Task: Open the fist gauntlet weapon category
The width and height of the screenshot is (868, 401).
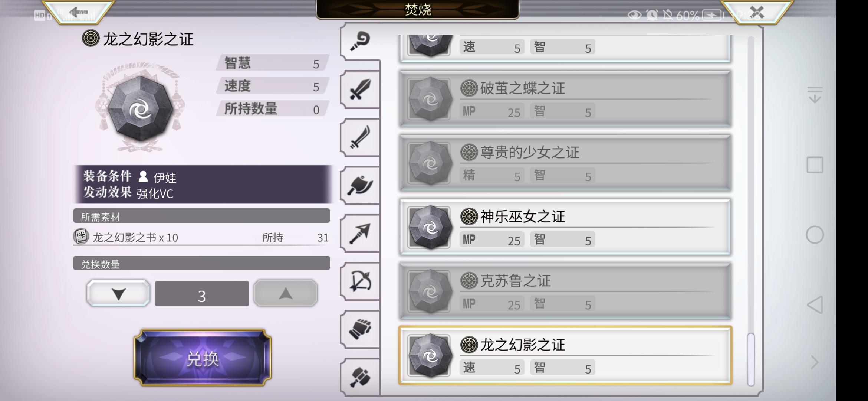Action: point(360,329)
